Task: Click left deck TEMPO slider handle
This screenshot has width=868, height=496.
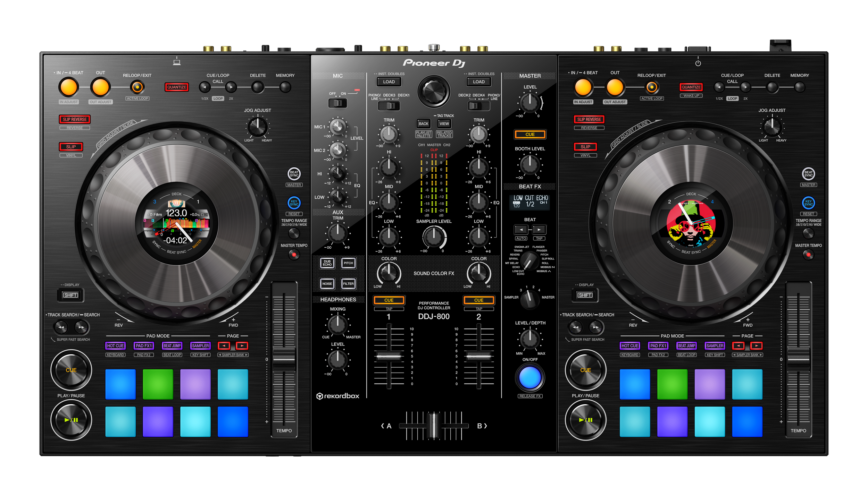Action: pos(284,359)
